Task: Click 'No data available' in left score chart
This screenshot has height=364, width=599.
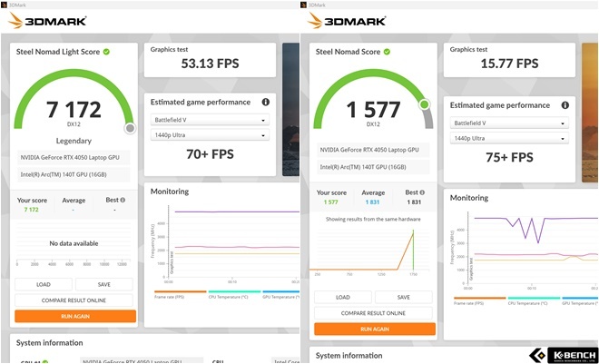Action: [74, 243]
